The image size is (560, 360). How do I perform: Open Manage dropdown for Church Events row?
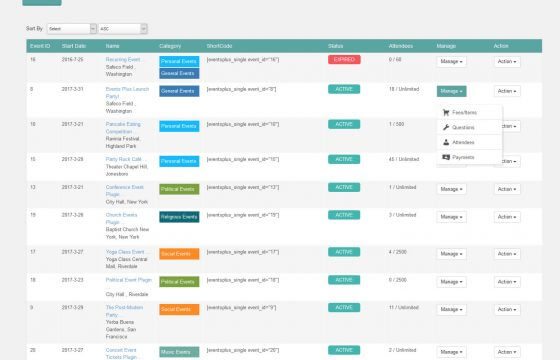click(451, 217)
